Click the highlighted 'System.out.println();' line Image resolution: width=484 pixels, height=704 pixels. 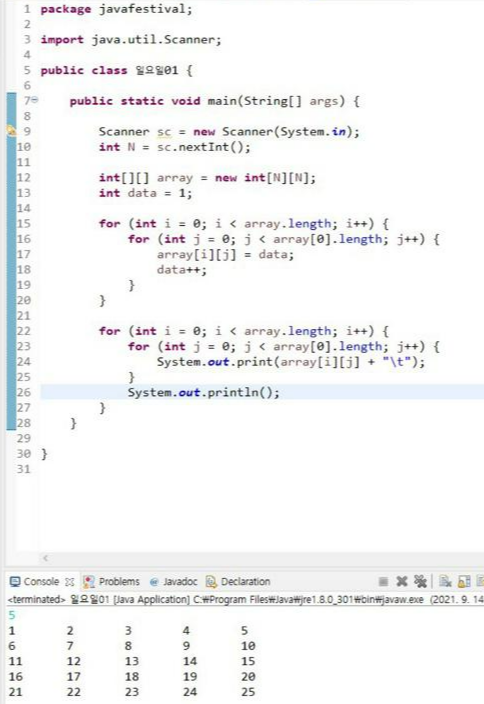coord(203,392)
